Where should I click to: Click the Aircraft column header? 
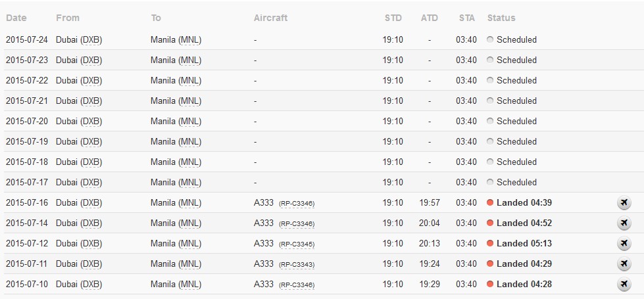tap(270, 18)
